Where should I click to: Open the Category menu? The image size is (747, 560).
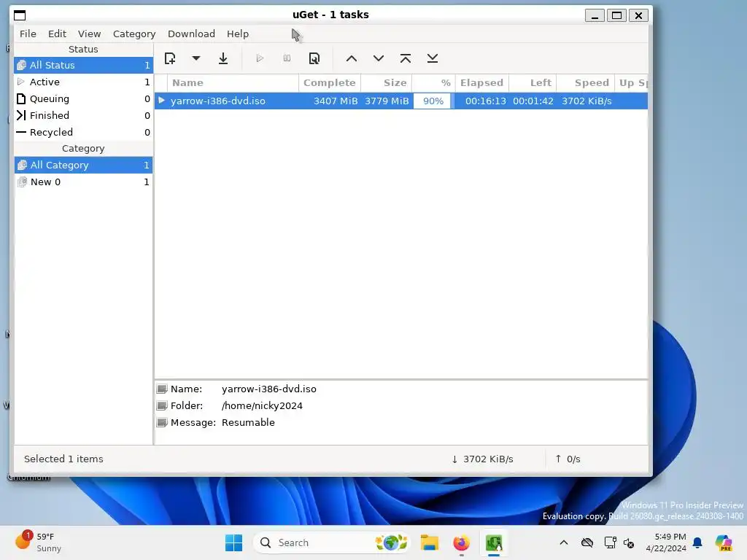134,34
